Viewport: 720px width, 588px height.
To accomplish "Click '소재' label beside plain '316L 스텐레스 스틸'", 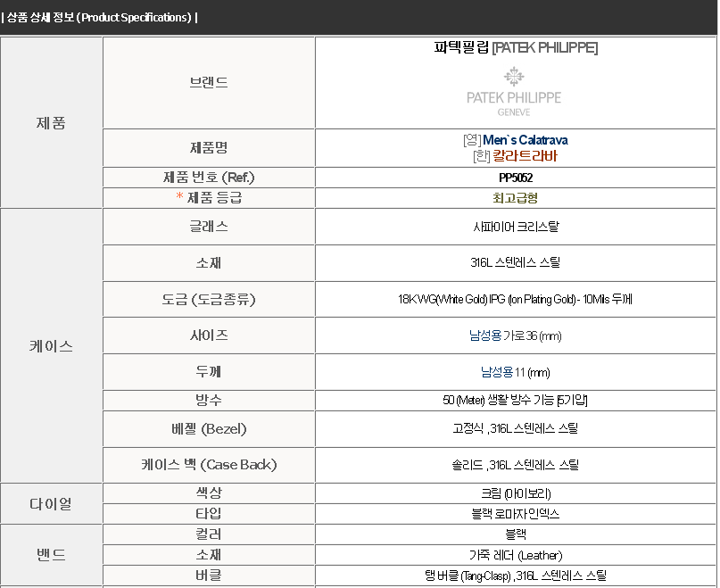I will (209, 262).
